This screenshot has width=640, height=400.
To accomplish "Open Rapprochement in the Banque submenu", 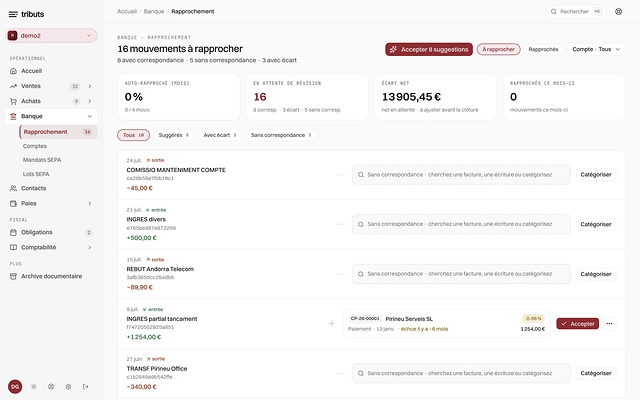I will (58, 132).
